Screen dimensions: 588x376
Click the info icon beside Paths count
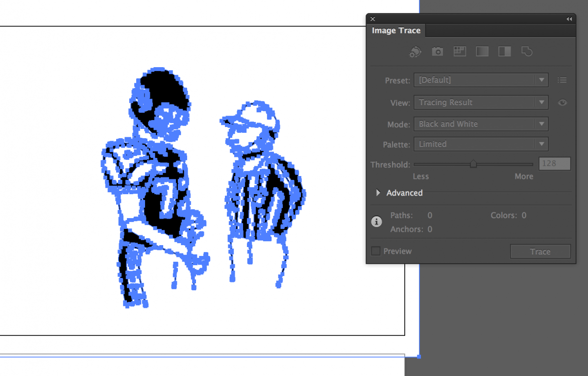pos(376,222)
